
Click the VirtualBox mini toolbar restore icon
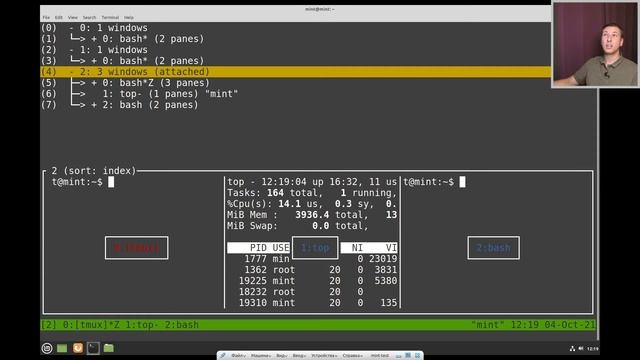(x=408, y=356)
